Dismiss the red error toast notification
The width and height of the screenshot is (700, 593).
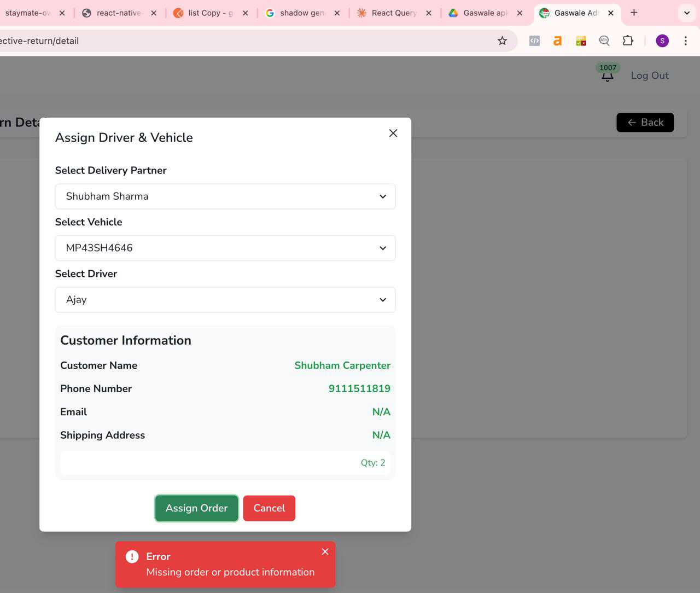(325, 551)
